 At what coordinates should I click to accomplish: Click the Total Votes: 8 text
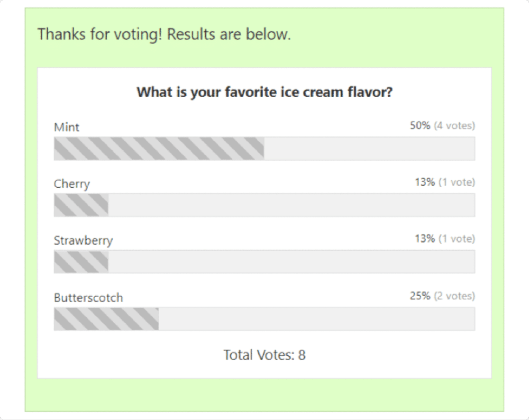click(264, 355)
